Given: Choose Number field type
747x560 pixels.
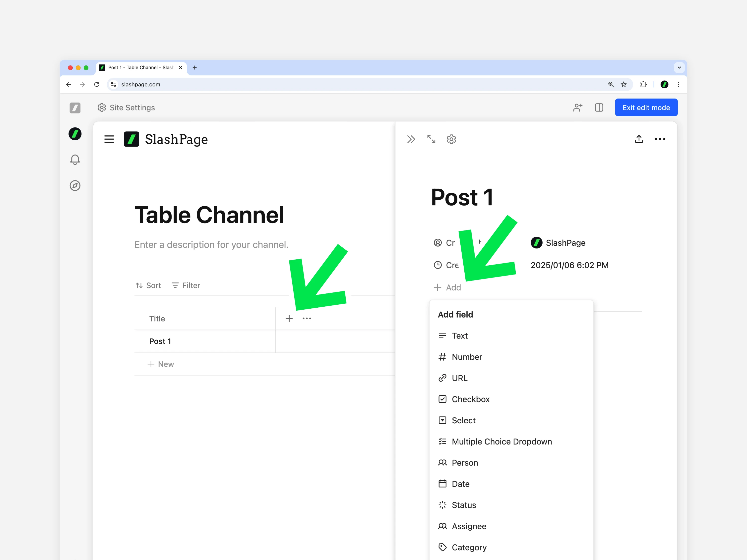Looking at the screenshot, I should (511, 357).
